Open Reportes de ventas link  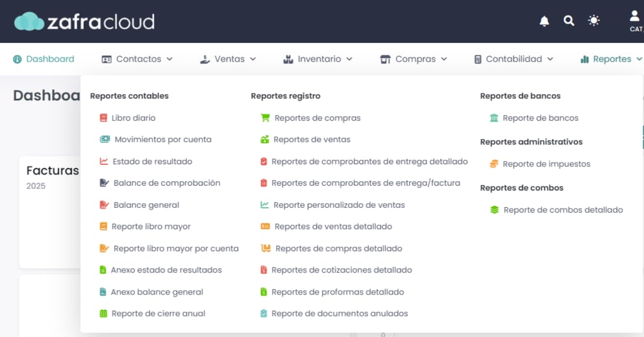(312, 140)
